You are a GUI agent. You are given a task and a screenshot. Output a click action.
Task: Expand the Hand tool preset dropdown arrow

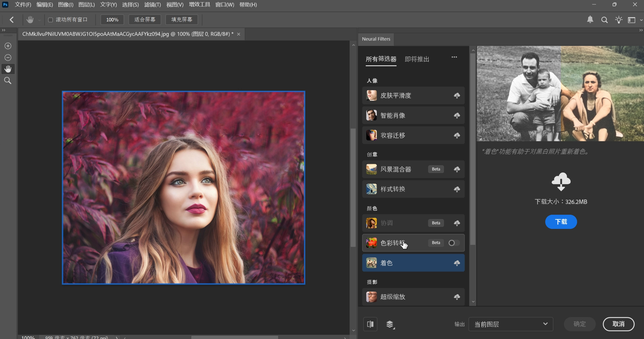tap(39, 20)
